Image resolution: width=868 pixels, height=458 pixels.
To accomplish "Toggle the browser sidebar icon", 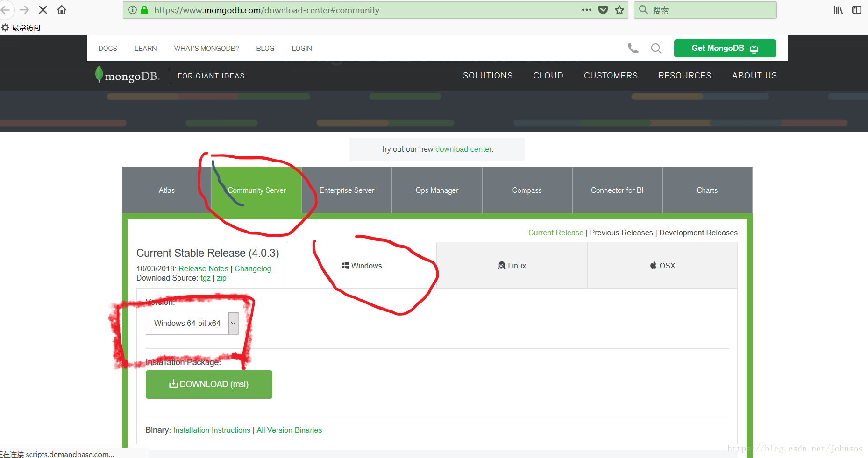I will [857, 10].
